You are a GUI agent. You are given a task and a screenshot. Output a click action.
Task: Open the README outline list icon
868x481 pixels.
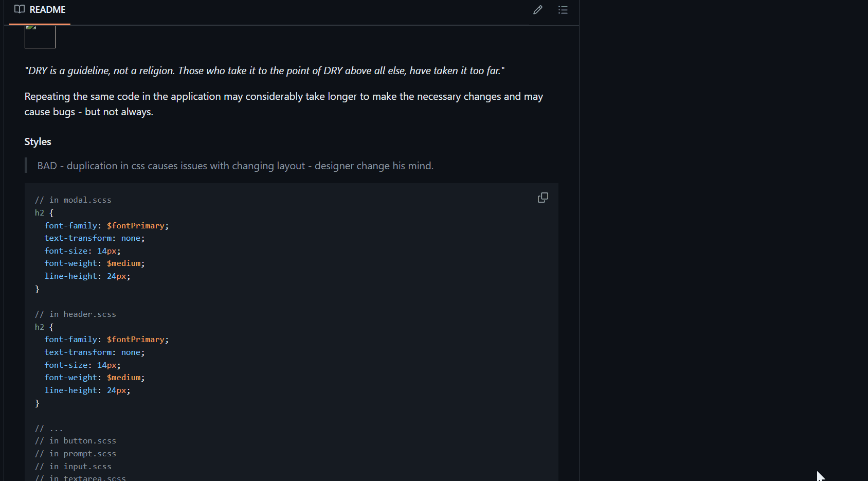coord(563,10)
